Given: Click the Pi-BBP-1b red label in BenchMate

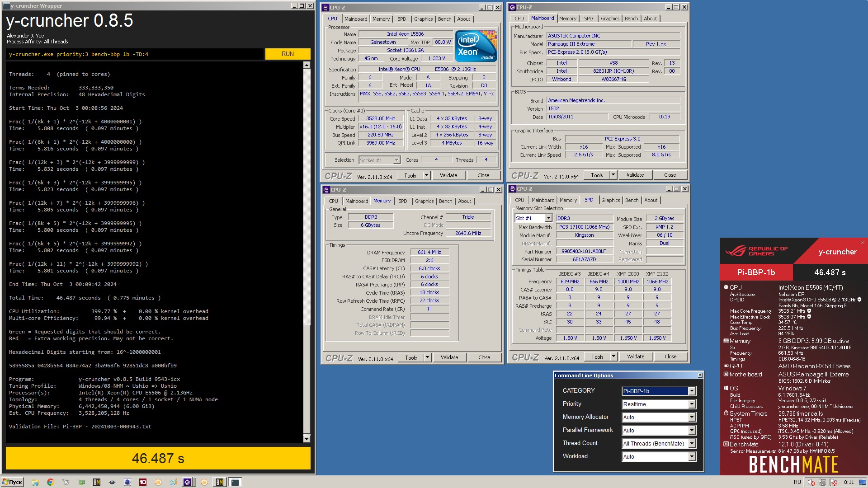Looking at the screenshot, I should (756, 272).
